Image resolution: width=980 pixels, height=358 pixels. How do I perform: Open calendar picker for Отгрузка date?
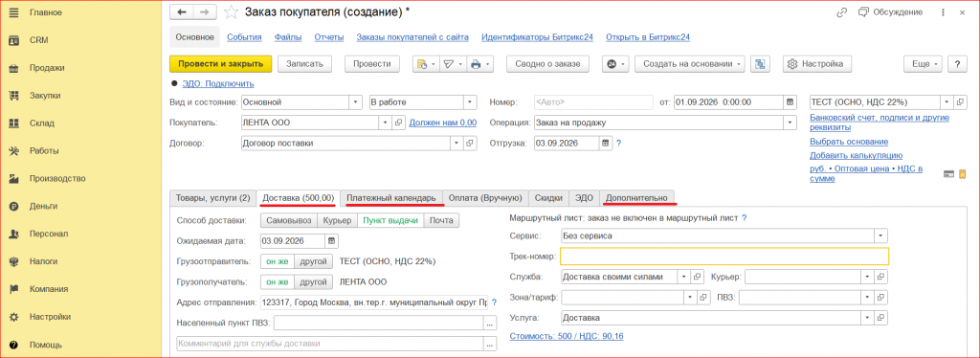coord(605,143)
